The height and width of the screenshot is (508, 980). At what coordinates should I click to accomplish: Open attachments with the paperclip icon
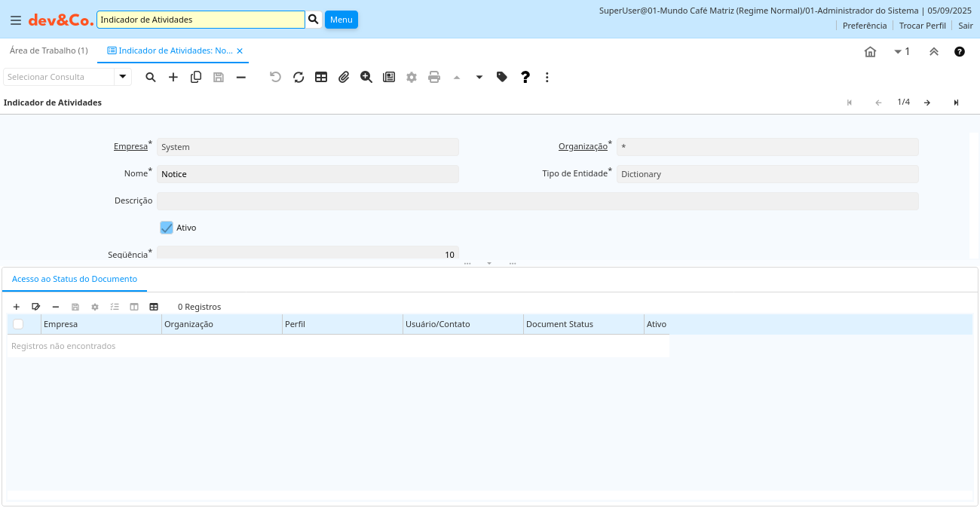(344, 77)
